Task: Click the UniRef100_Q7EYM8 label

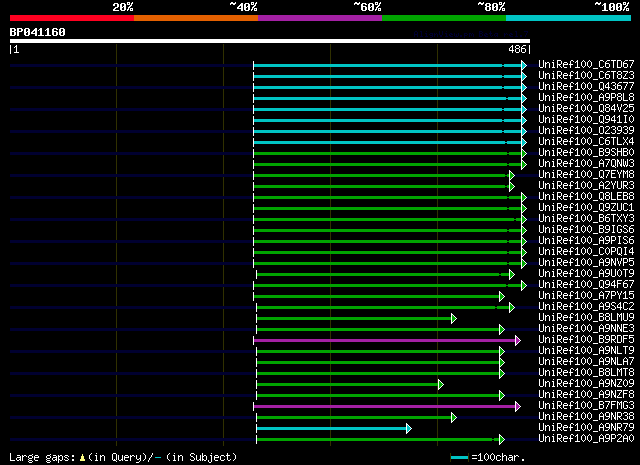Action: [x=586, y=174]
